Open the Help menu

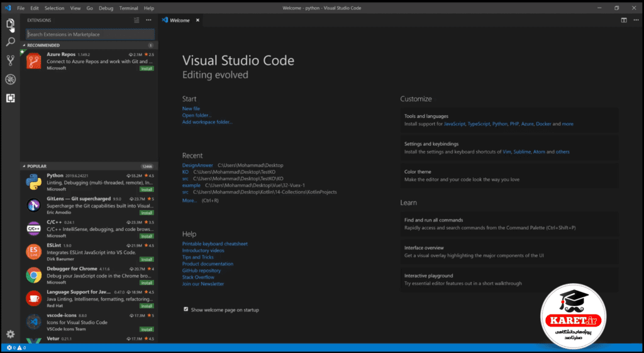[149, 8]
